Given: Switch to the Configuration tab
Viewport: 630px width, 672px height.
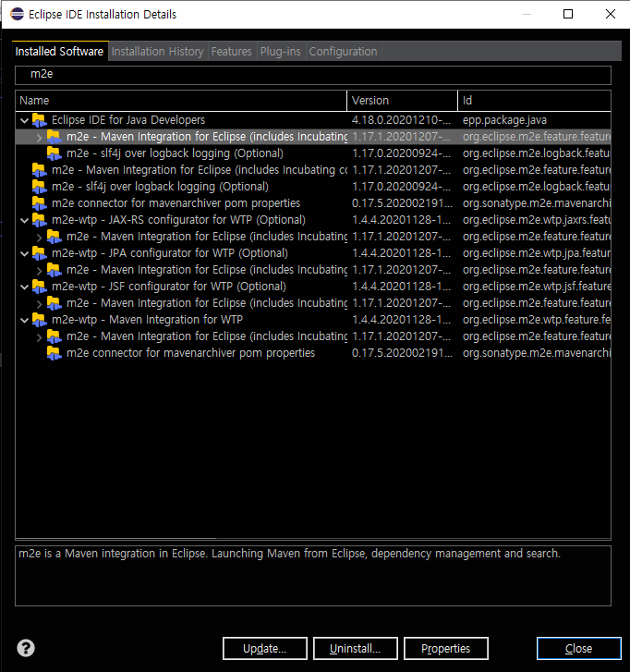Looking at the screenshot, I should point(343,52).
